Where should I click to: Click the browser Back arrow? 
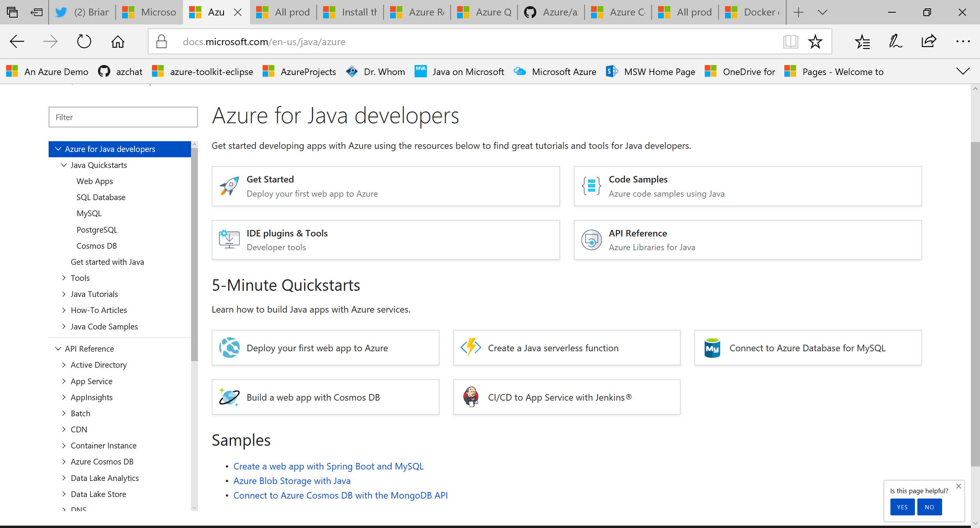pos(17,41)
